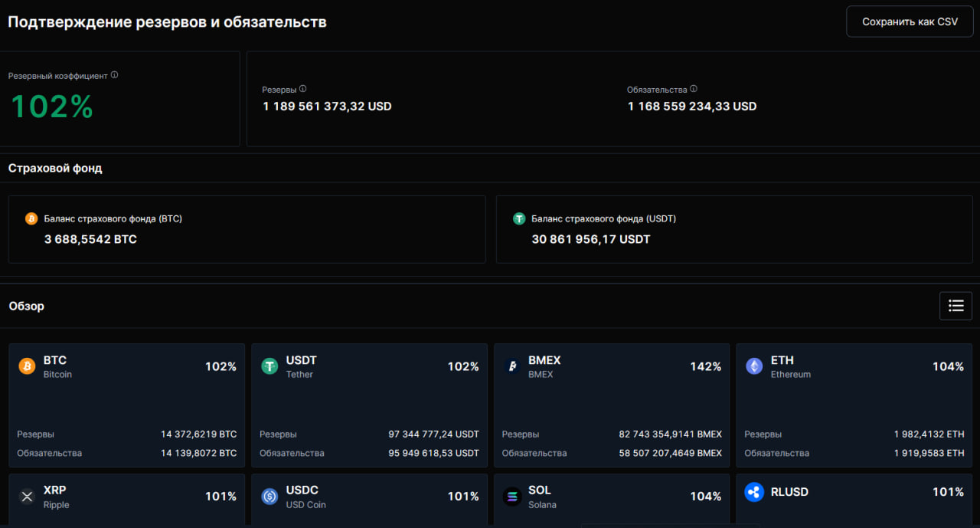Viewport: 980px width, 528px height.
Task: Click Tether icon in insurance fund USDT balance
Action: [519, 218]
